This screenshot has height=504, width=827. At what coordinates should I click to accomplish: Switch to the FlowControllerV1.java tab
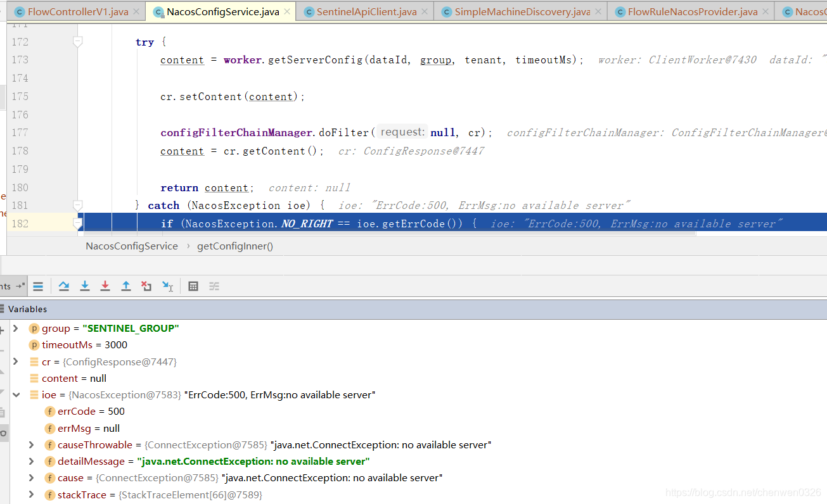(x=77, y=11)
